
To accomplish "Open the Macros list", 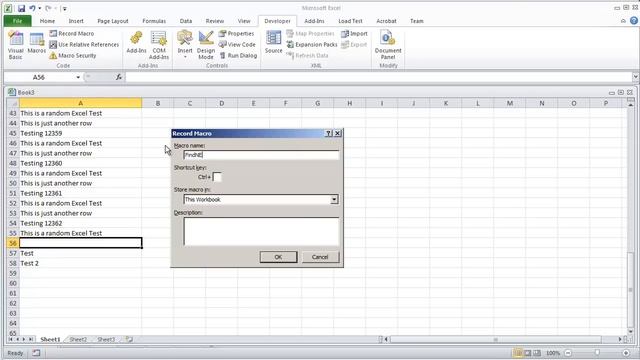I will coord(37,42).
